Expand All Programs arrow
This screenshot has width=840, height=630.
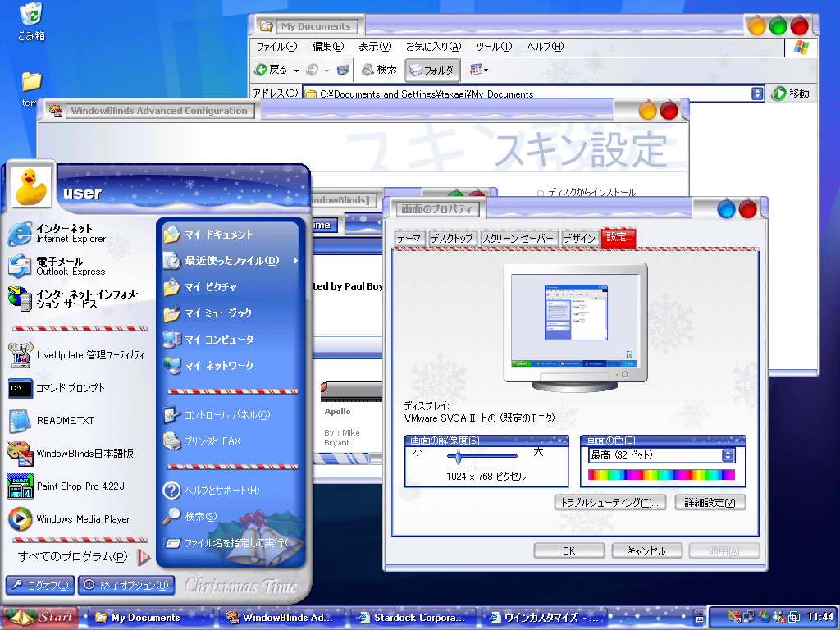coord(143,557)
